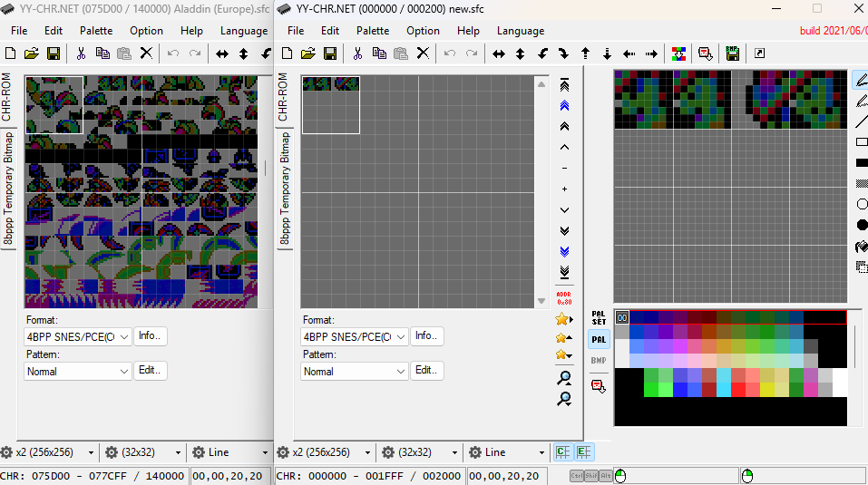Select the Pen drawing tool
Viewport: 868px width, 485px height.
[x=861, y=80]
